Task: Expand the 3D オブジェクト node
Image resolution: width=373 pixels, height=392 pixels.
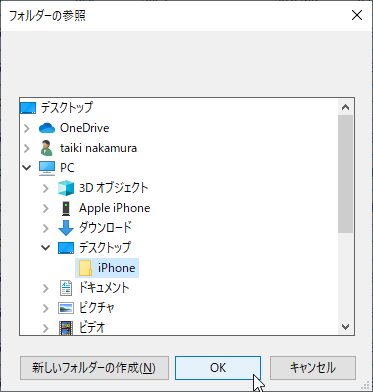Action: point(46,188)
